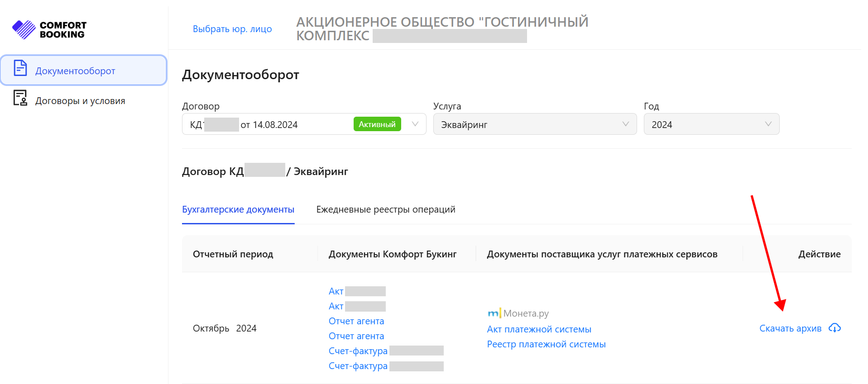
Task: Open Договоры и условия in sidebar
Action: pos(84,100)
